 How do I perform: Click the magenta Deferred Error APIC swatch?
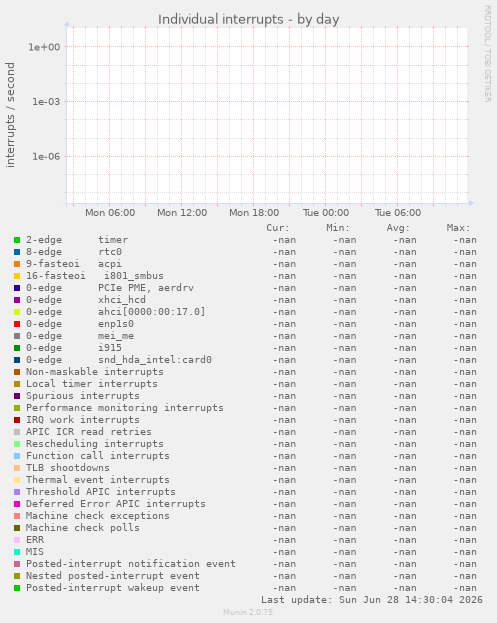coord(17,504)
